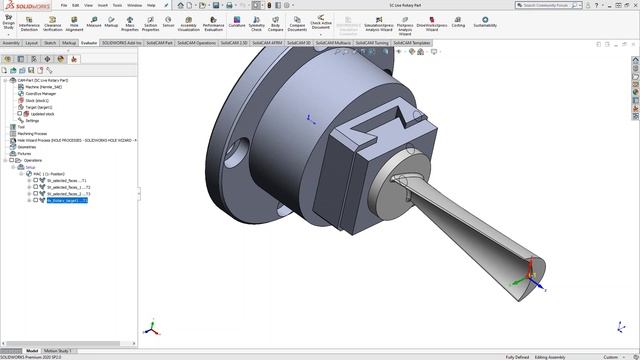Click Check Active Document

click(x=321, y=22)
